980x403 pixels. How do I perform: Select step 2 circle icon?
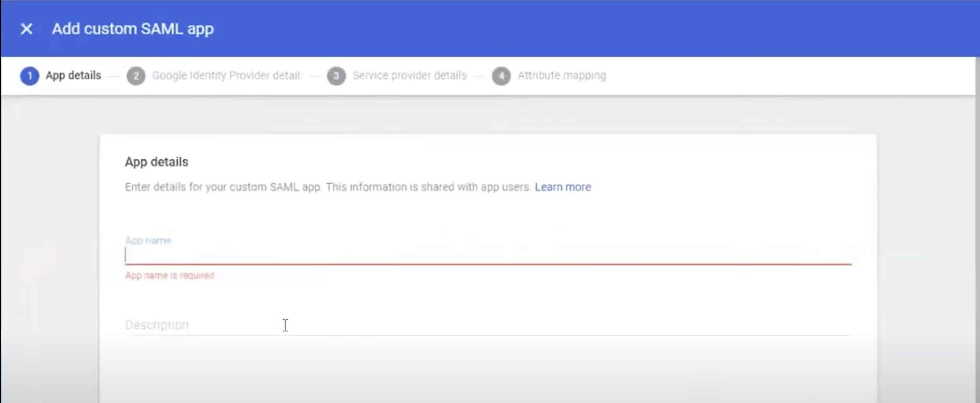coord(136,76)
